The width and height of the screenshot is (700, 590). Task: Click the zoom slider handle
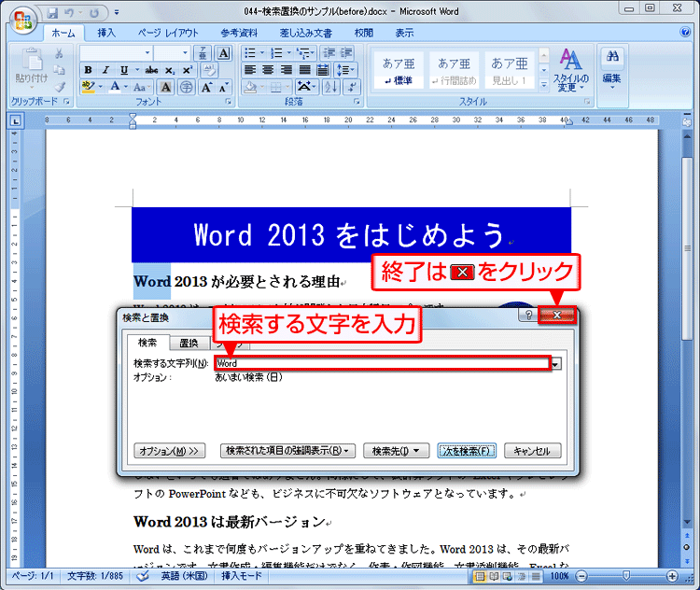click(626, 576)
